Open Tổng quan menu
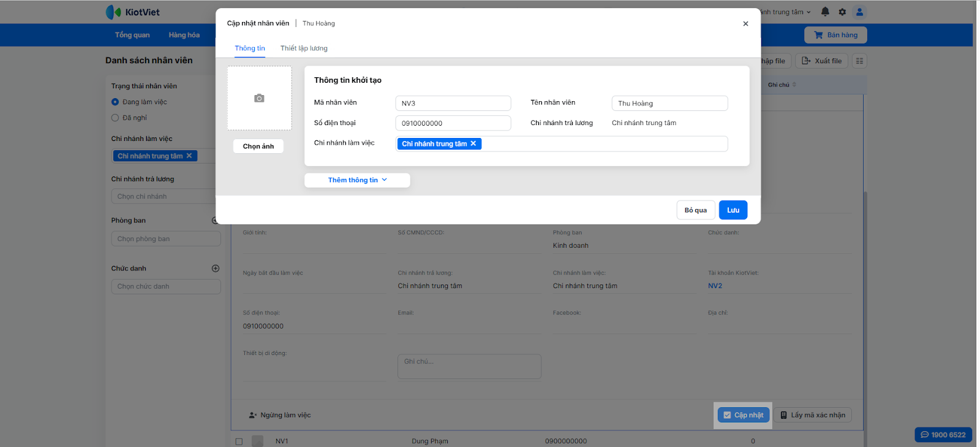This screenshot has height=447, width=980. 132,35
